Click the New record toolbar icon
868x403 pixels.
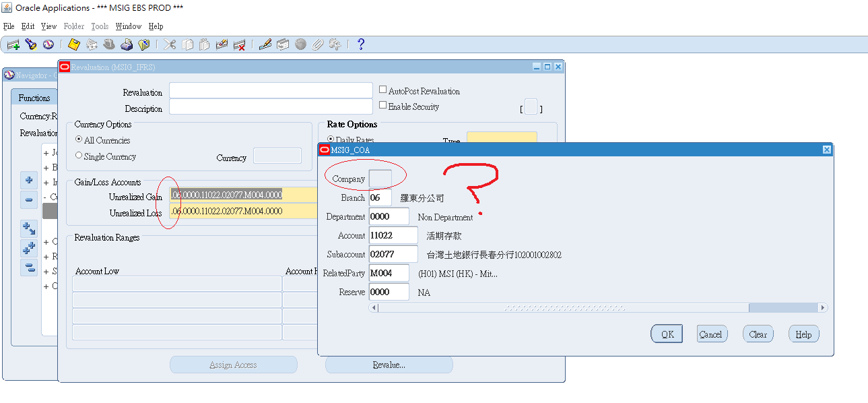pyautogui.click(x=13, y=44)
